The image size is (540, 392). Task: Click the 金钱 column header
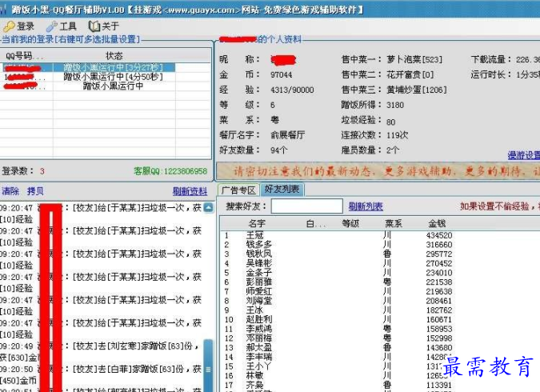point(437,223)
